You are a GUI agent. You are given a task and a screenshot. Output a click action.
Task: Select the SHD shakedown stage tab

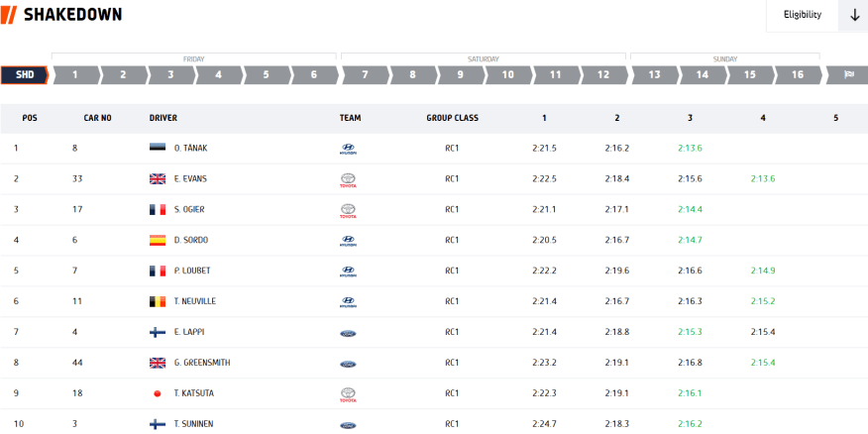click(25, 74)
